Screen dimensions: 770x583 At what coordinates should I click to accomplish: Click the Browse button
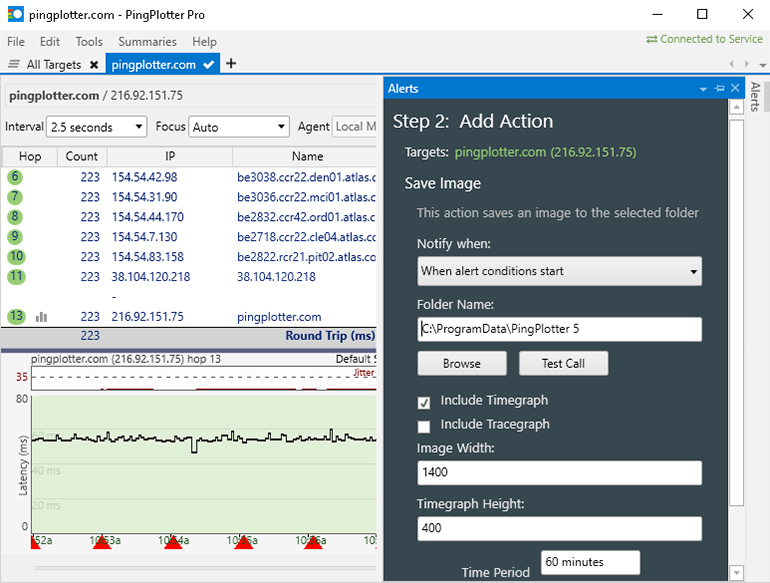click(x=461, y=364)
